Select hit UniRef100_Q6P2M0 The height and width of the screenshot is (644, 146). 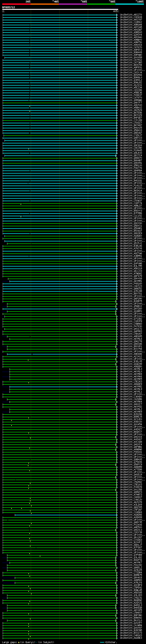131,299
